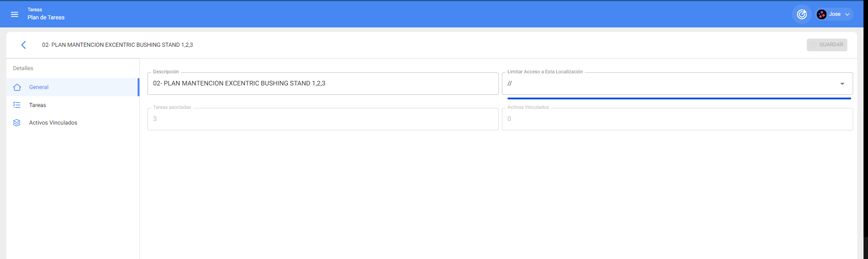Click the blue loading bar under location
Viewport: 868px width, 259px height.
coord(679,98)
